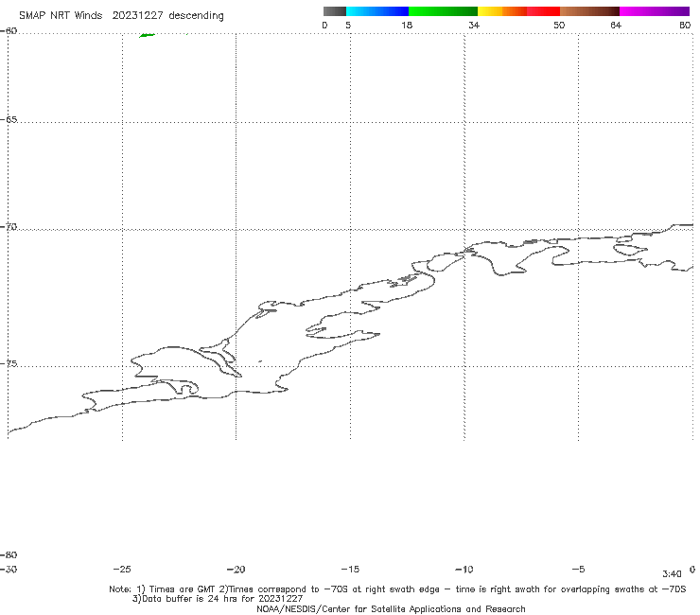
Task: Click the latitude label '-80'
Action: (9, 554)
